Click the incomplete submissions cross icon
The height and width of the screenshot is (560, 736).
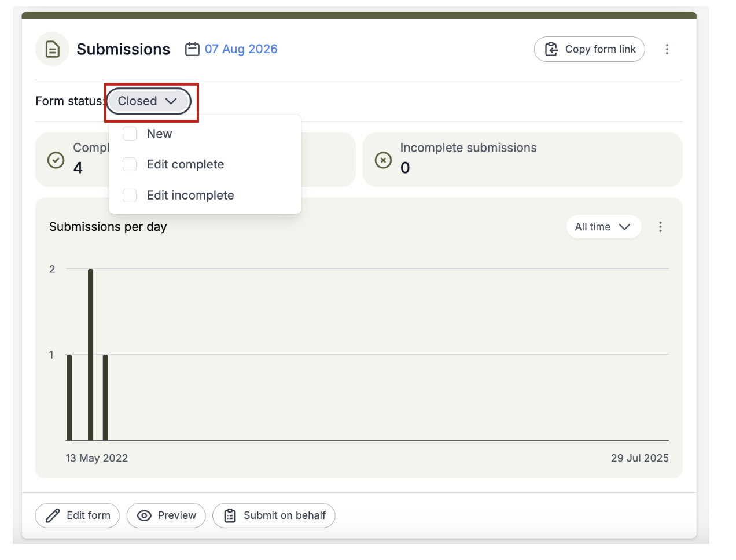tap(383, 160)
